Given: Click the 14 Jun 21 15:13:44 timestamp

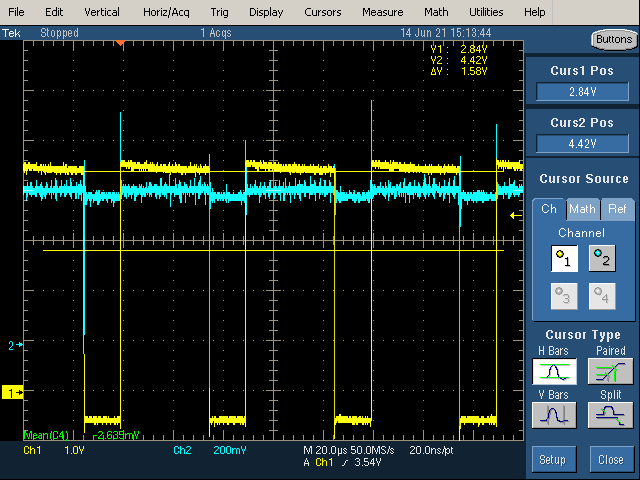Looking at the screenshot, I should point(446,33).
